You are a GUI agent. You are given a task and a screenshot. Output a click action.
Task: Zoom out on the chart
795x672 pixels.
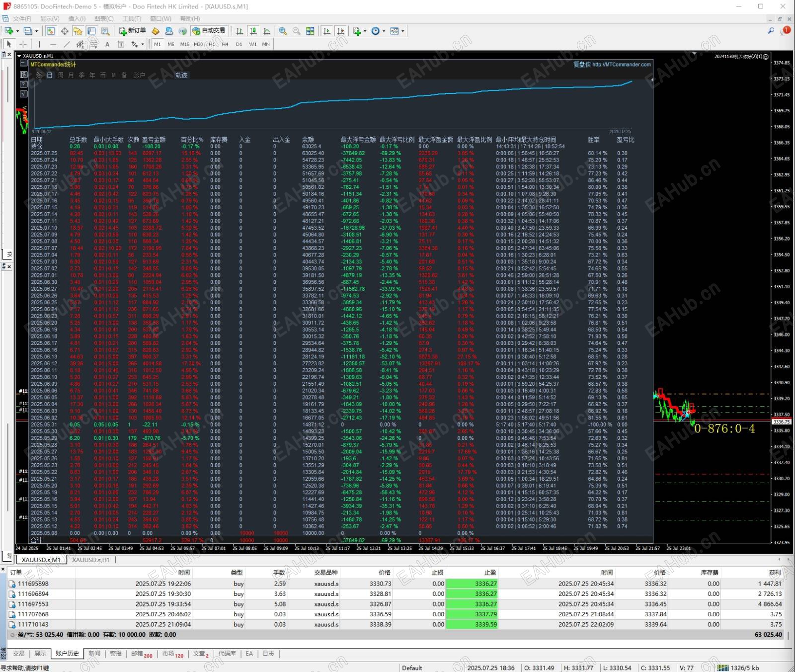tap(297, 31)
